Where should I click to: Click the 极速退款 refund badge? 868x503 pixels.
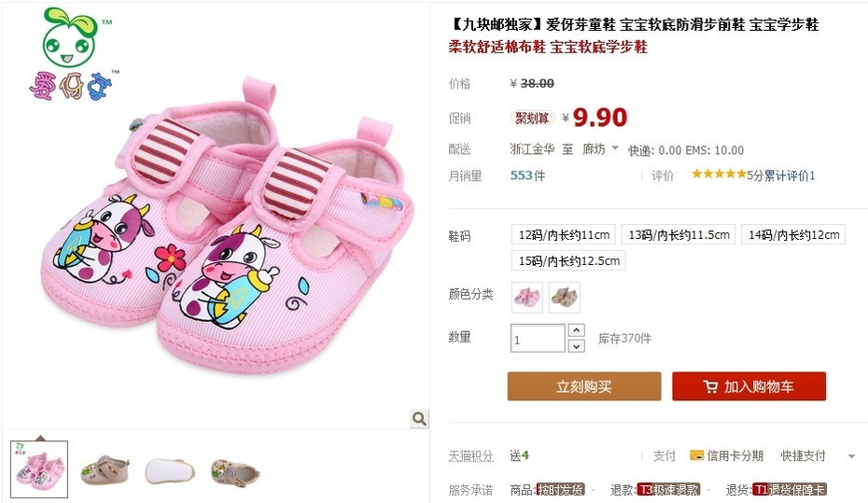(668, 490)
